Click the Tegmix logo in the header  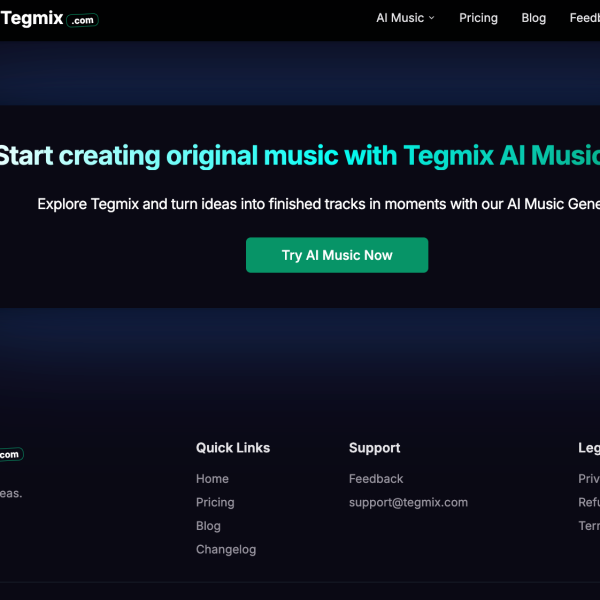click(48, 19)
